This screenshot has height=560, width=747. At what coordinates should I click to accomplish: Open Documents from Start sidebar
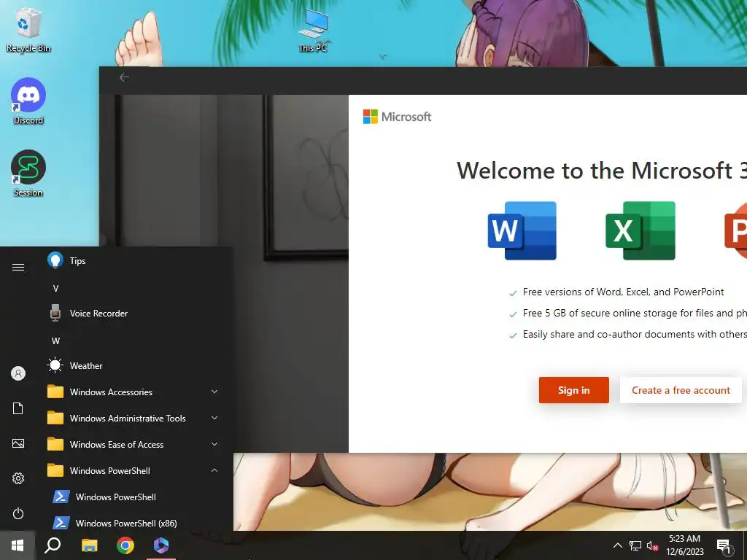(18, 408)
